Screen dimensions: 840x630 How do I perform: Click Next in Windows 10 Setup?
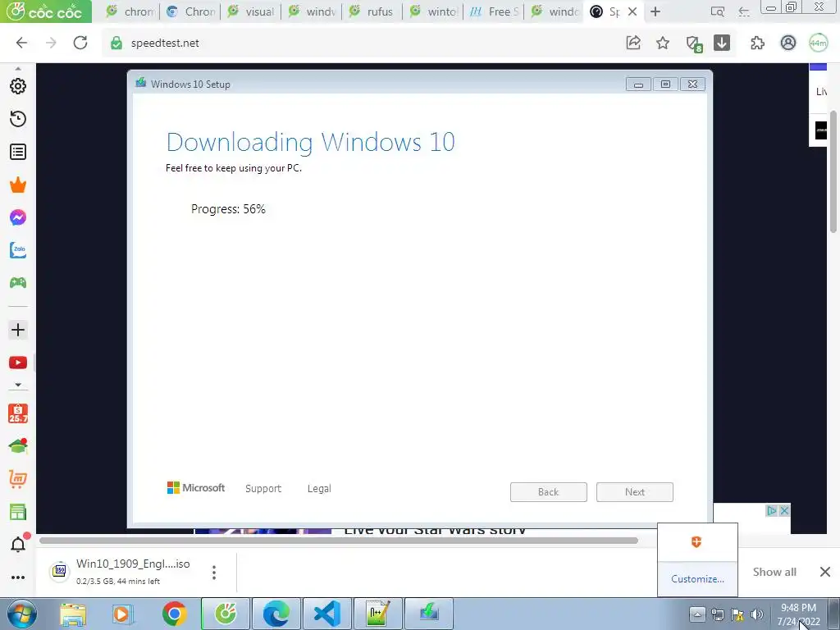point(634,492)
